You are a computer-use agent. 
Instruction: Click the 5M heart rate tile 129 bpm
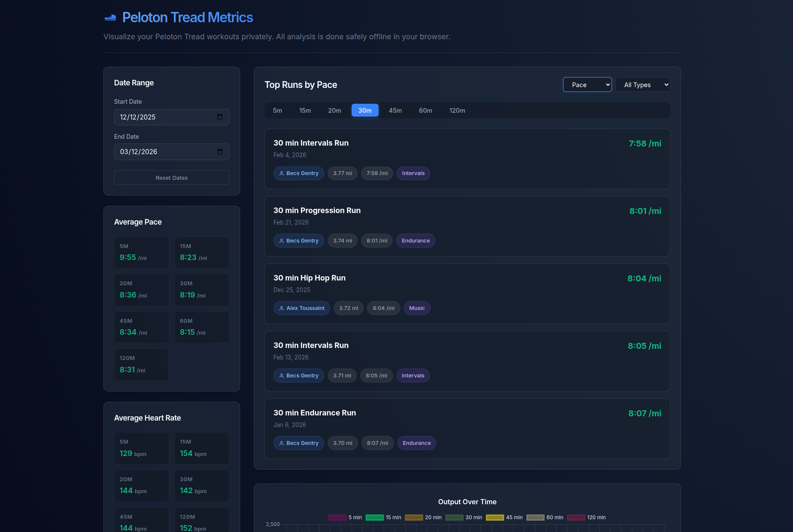(x=141, y=448)
